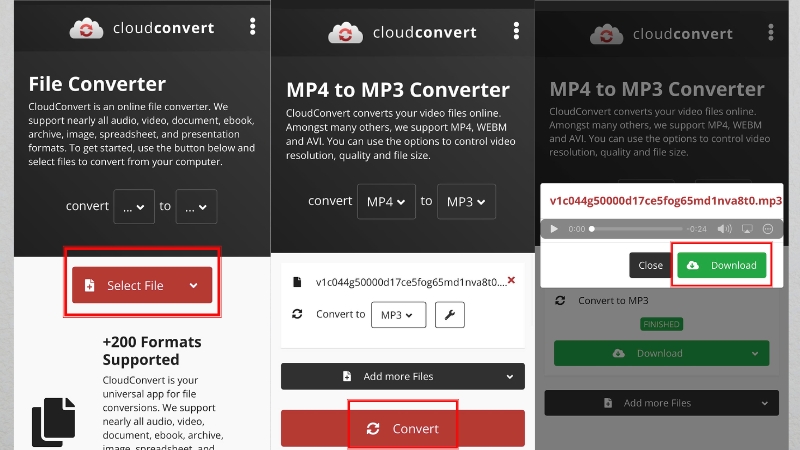The height and width of the screenshot is (450, 800).
Task: Click the Close button in the preview dialog
Action: [650, 265]
